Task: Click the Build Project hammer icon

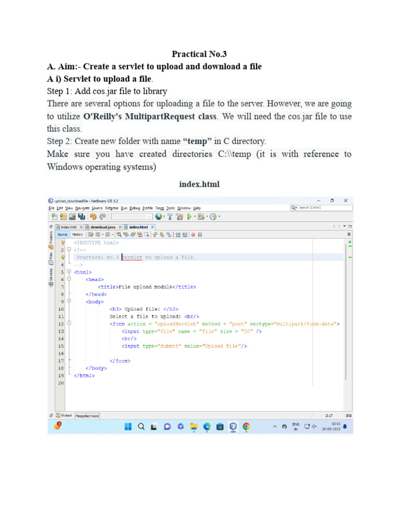Action: tap(170, 217)
